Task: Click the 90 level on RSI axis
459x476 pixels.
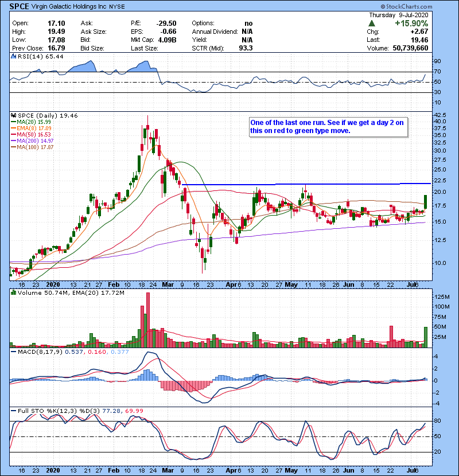Action: [x=437, y=61]
